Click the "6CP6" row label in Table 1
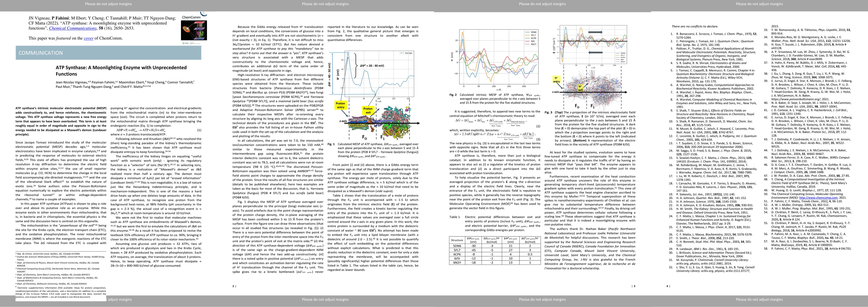Viewport: 868px width, 307px height. [457, 255]
